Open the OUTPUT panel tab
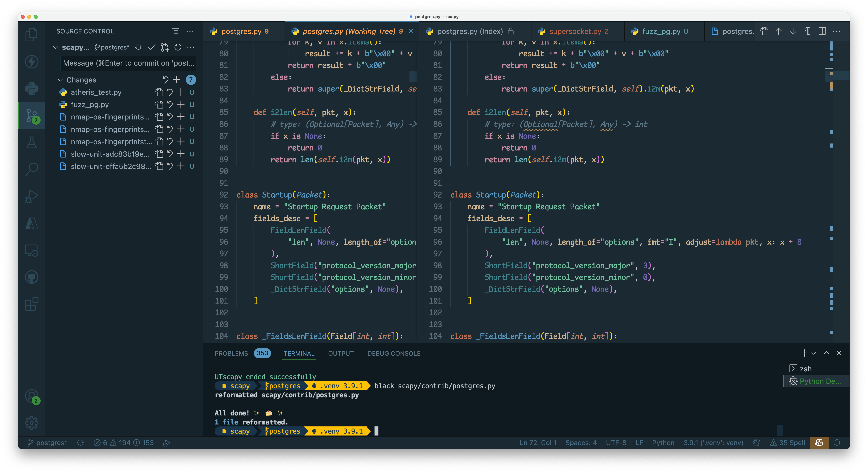The width and height of the screenshot is (868, 473). tap(341, 353)
